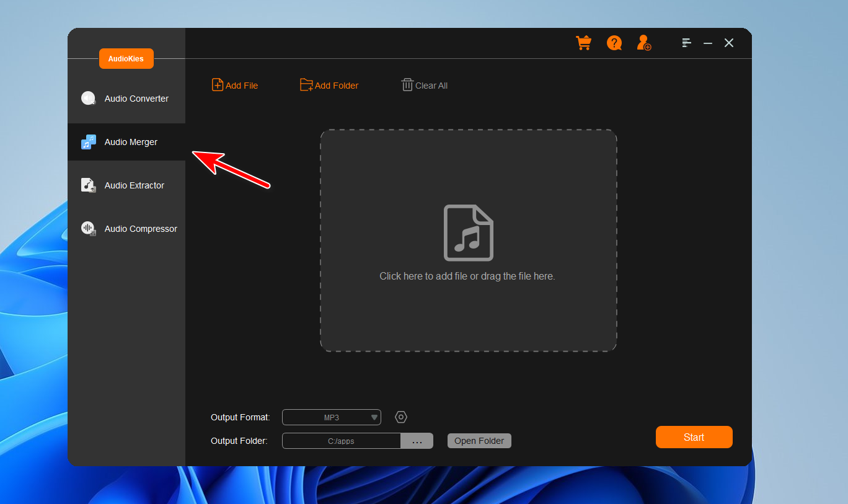Open the help question mark icon
This screenshot has height=504, width=848.
click(x=614, y=43)
